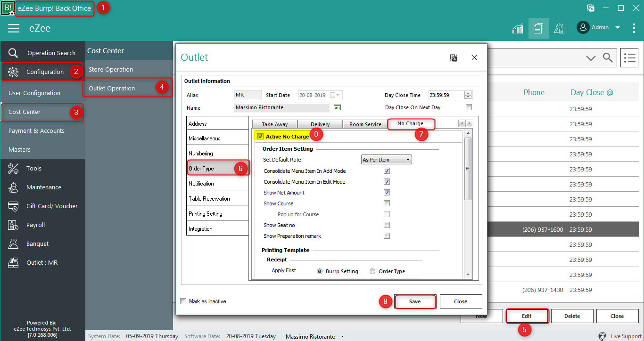The image size is (644, 341).
Task: Click the Day Close Time field
Action: [x=446, y=95]
